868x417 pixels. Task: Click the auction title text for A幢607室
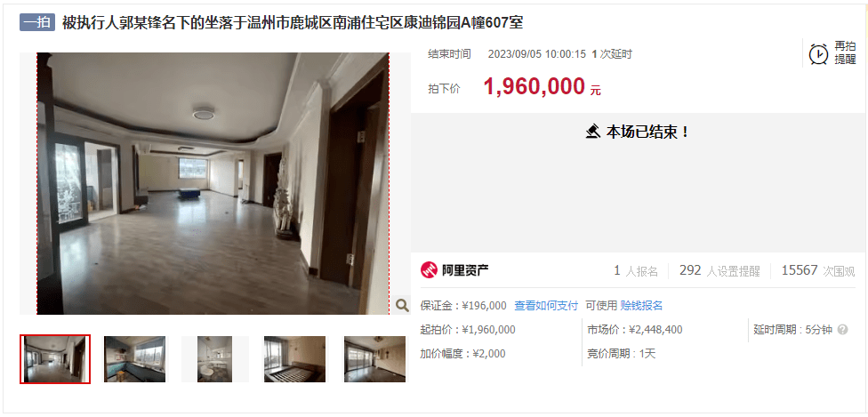pyautogui.click(x=293, y=23)
